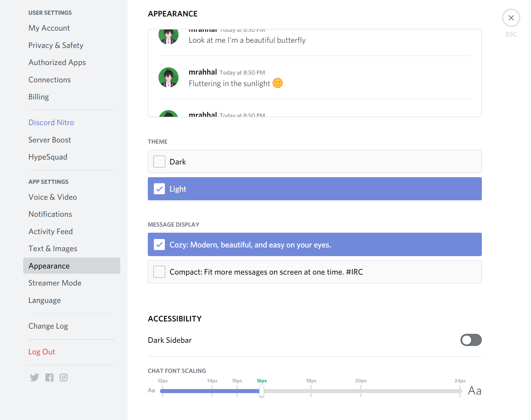Open Facebook icon link in sidebar
The height and width of the screenshot is (420, 531).
49,378
